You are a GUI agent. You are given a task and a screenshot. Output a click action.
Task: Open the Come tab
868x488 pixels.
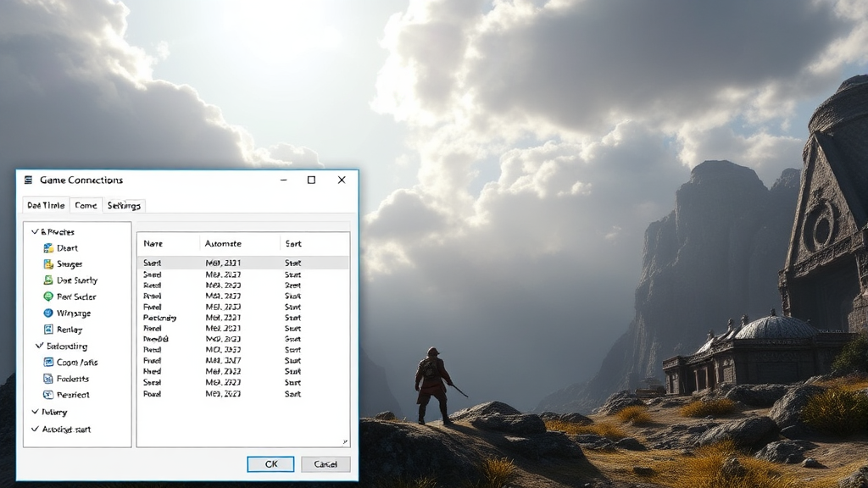(x=86, y=206)
